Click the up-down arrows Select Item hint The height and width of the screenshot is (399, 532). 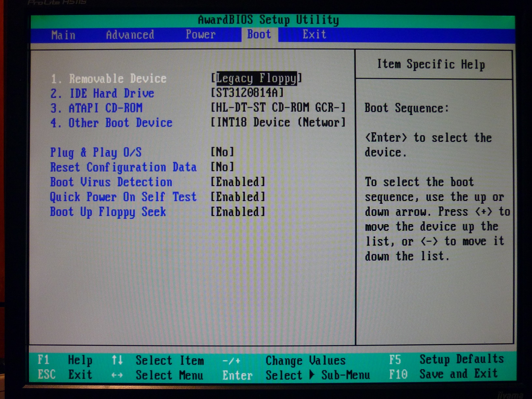tap(157, 361)
